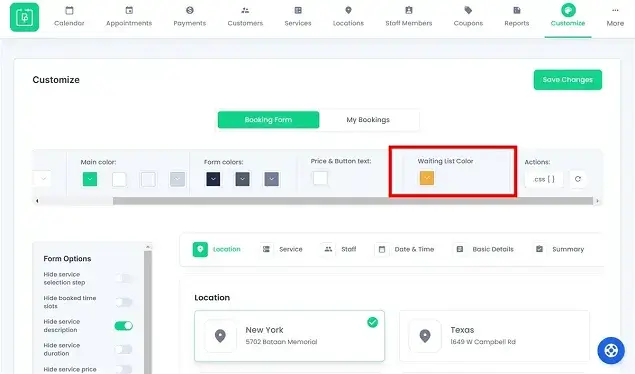Open the Staff Members nav icon
Screen dimensions: 635x374
[x=409, y=10]
